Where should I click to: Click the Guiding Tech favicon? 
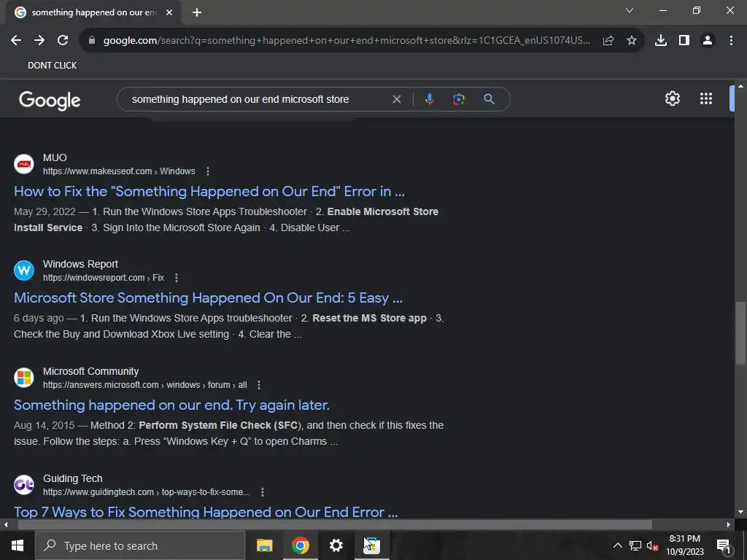[24, 485]
